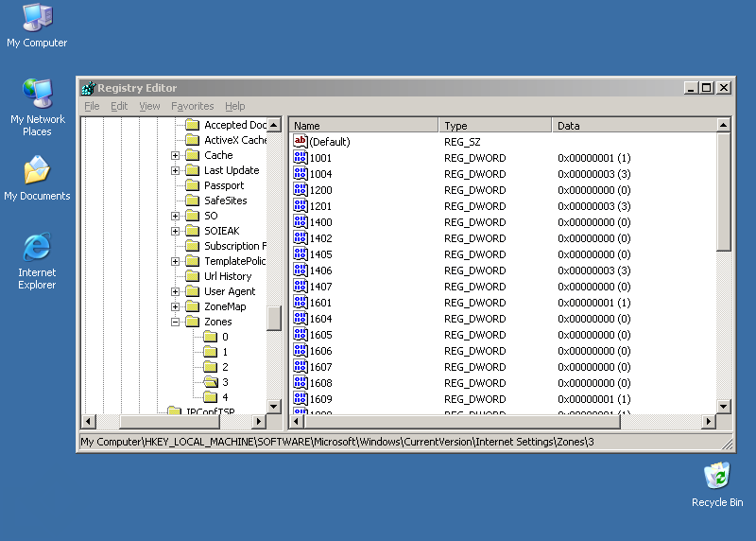Image resolution: width=756 pixels, height=541 pixels.
Task: Select the DWORD icon for value 1001
Action: pos(300,157)
